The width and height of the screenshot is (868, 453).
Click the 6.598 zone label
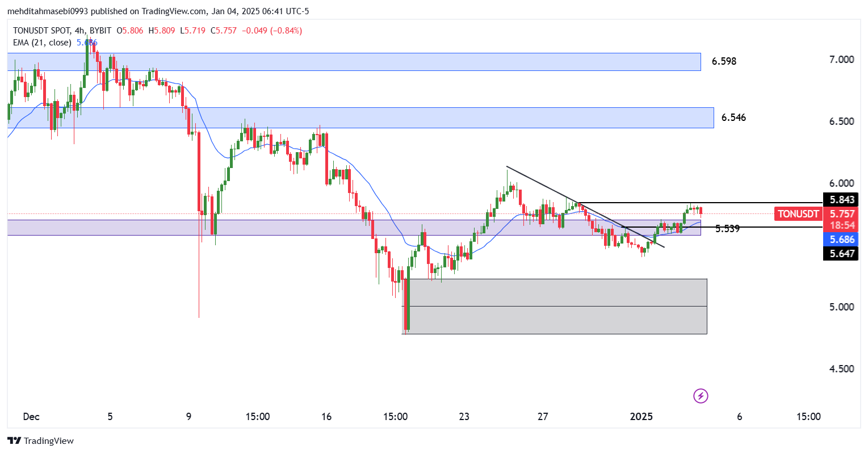[x=724, y=61]
